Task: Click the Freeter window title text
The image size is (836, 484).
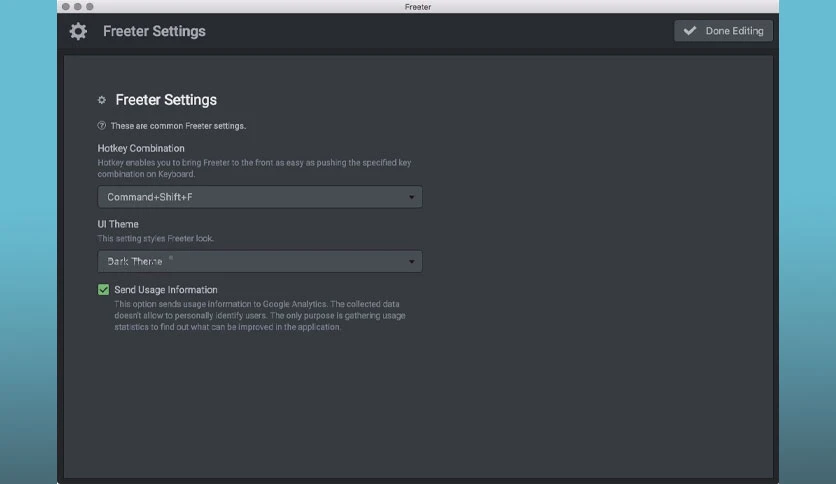Action: pos(418,7)
